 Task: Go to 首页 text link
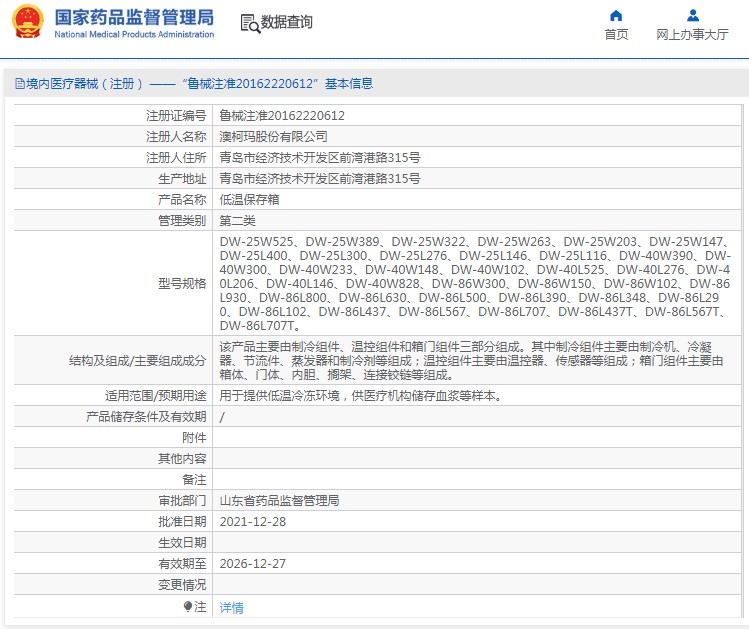616,34
